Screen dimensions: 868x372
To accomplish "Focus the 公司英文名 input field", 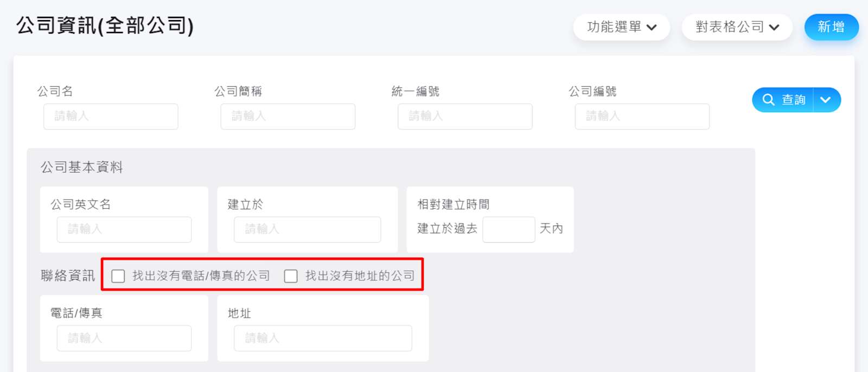I will click(124, 229).
